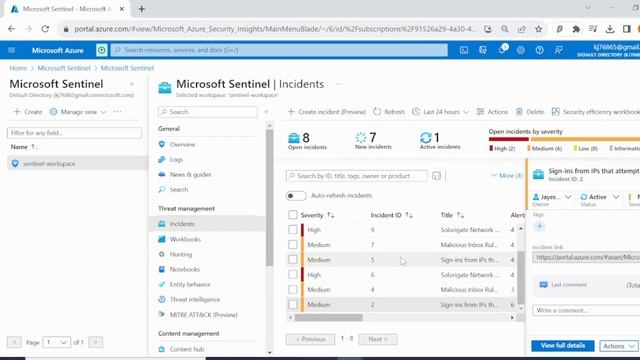
Task: Collapse the Sentinel navigation menu
Action: (266, 112)
